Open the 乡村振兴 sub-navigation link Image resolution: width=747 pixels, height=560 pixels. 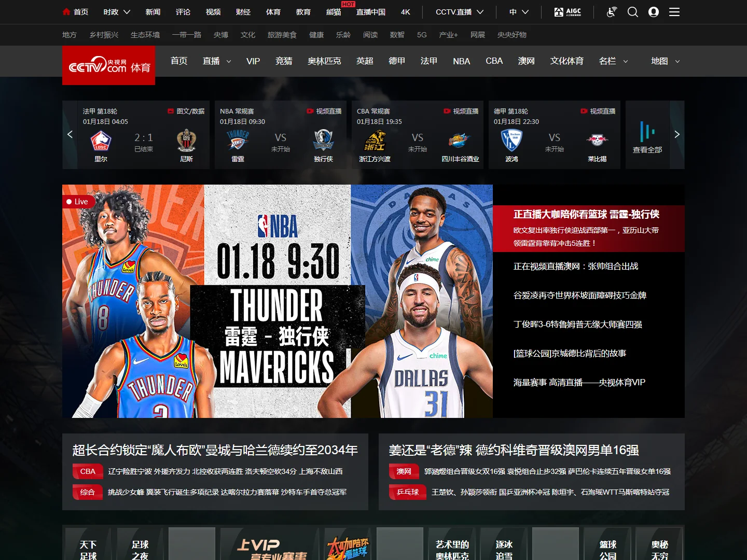click(104, 35)
